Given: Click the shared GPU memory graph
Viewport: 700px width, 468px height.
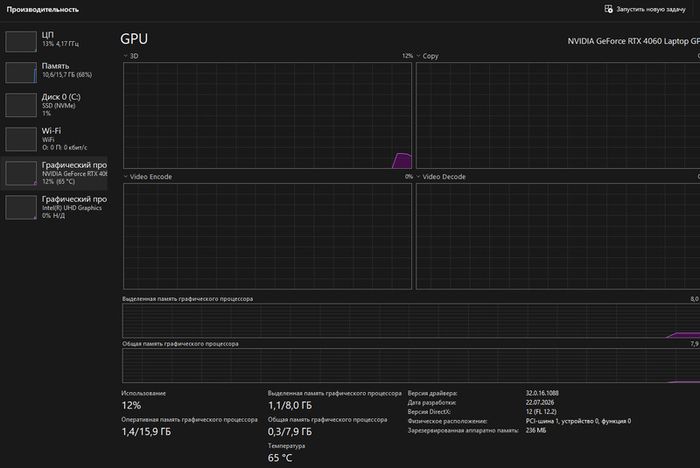Looking at the screenshot, I should point(411,365).
